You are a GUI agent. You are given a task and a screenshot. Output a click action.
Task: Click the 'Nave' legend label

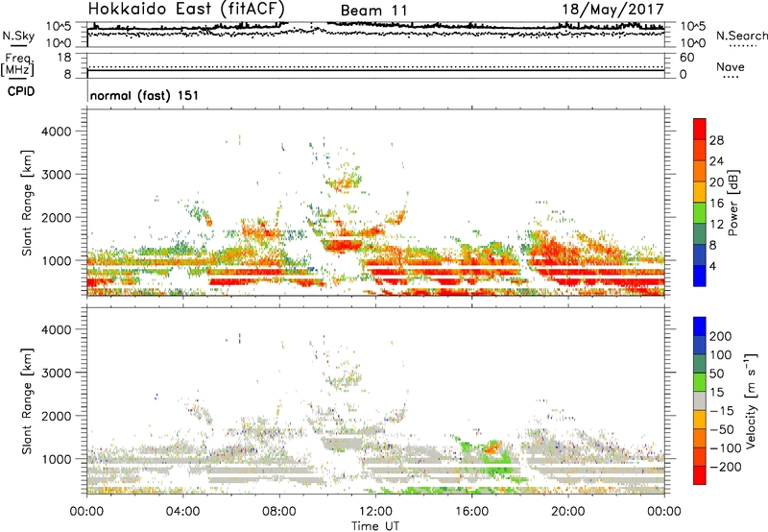click(731, 66)
